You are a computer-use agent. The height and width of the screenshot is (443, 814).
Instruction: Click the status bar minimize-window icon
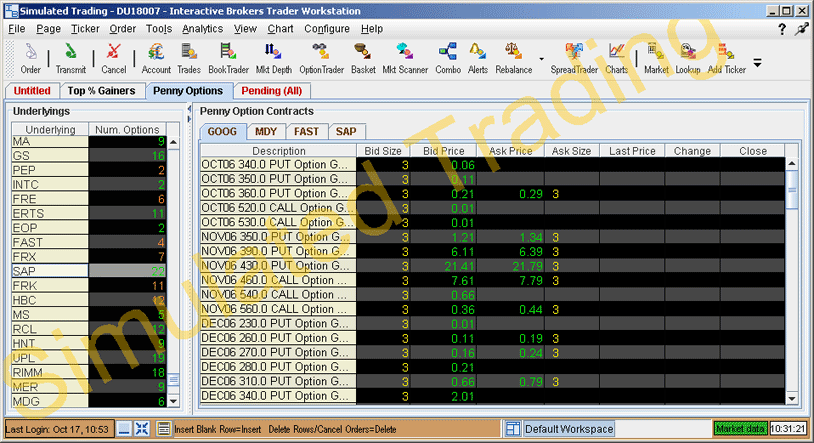point(124,429)
